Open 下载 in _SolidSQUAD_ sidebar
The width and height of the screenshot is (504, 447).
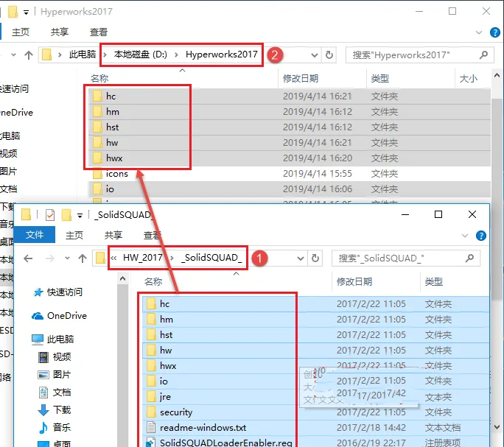(x=55, y=409)
